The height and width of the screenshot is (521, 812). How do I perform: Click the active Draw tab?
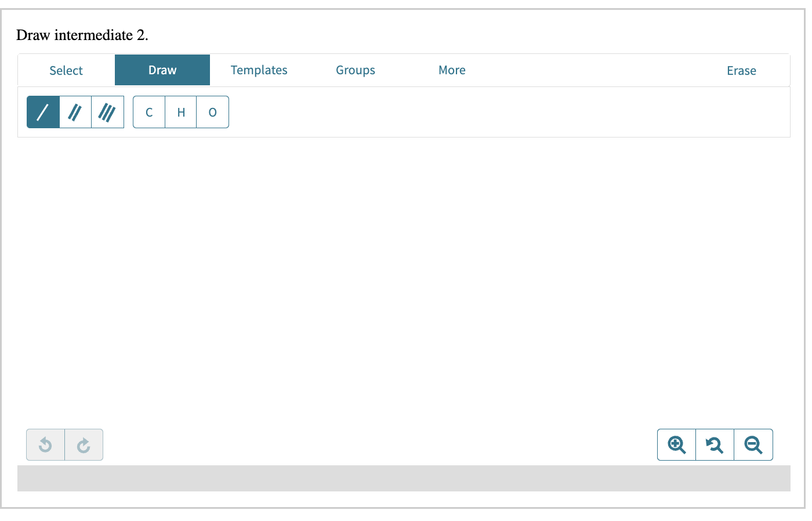pos(162,70)
